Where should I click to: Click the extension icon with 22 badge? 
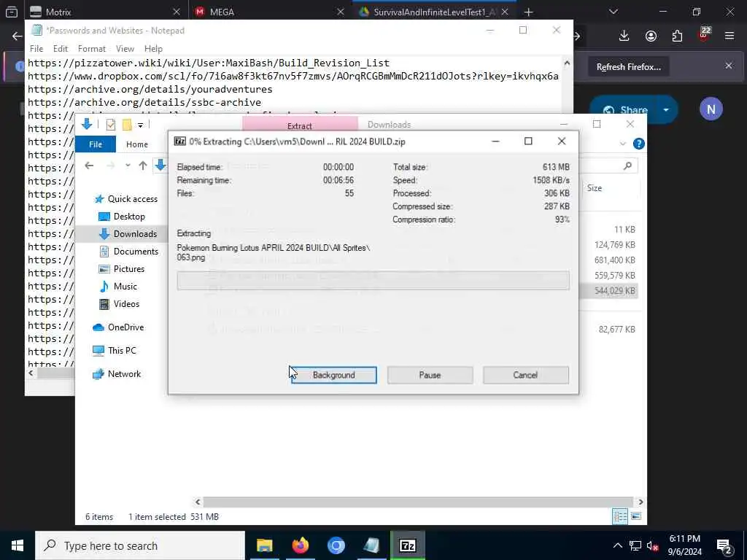point(704,34)
